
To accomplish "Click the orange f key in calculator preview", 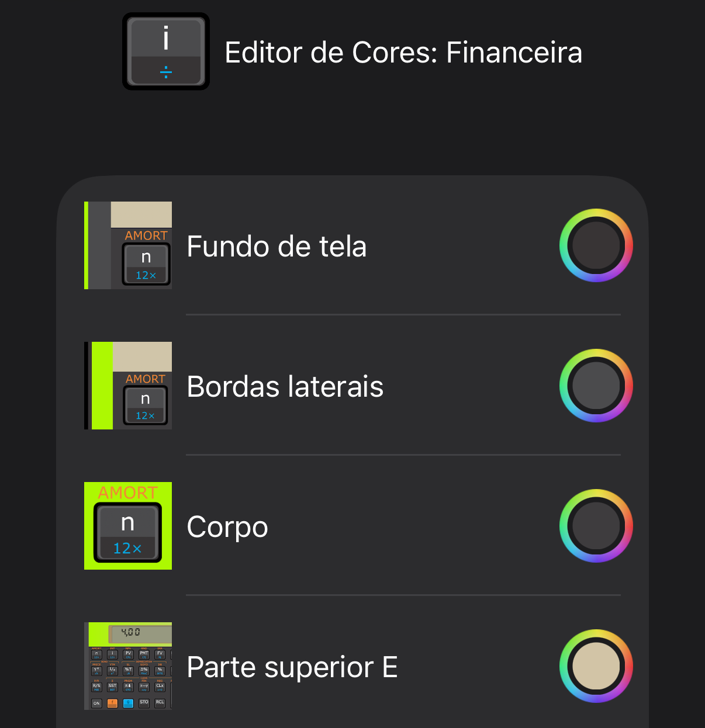I will click(x=112, y=703).
